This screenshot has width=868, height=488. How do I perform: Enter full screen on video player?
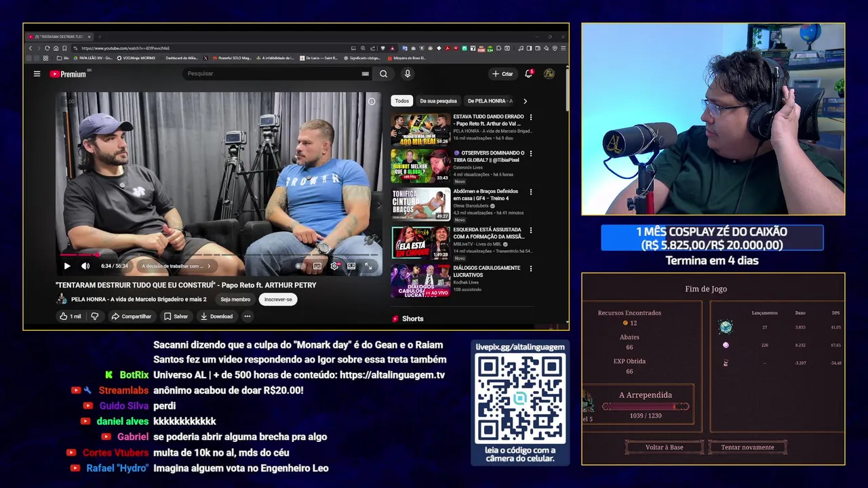(x=368, y=266)
